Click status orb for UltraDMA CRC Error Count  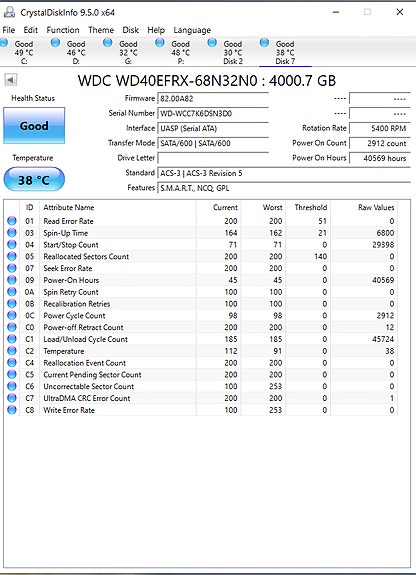(12, 398)
